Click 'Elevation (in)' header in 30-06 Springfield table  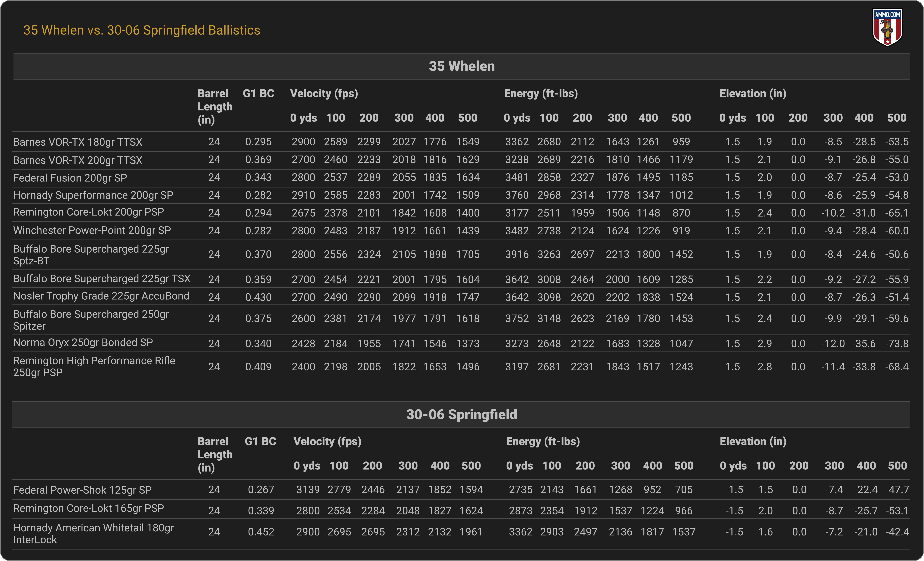click(753, 441)
